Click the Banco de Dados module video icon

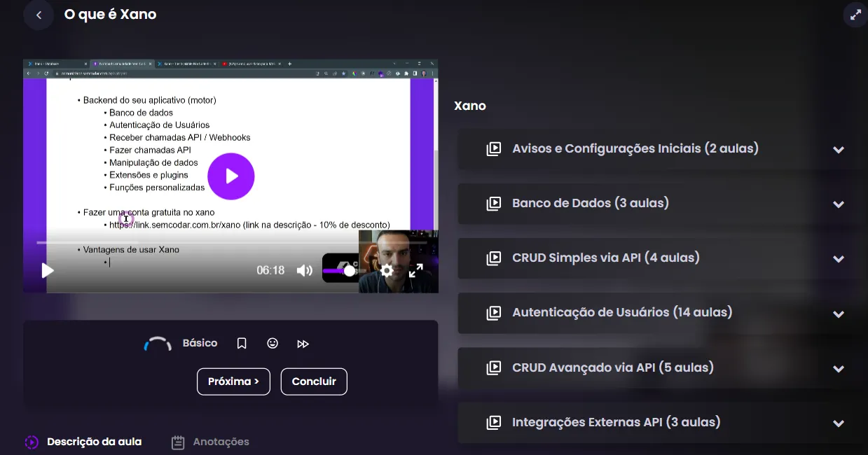pyautogui.click(x=495, y=203)
